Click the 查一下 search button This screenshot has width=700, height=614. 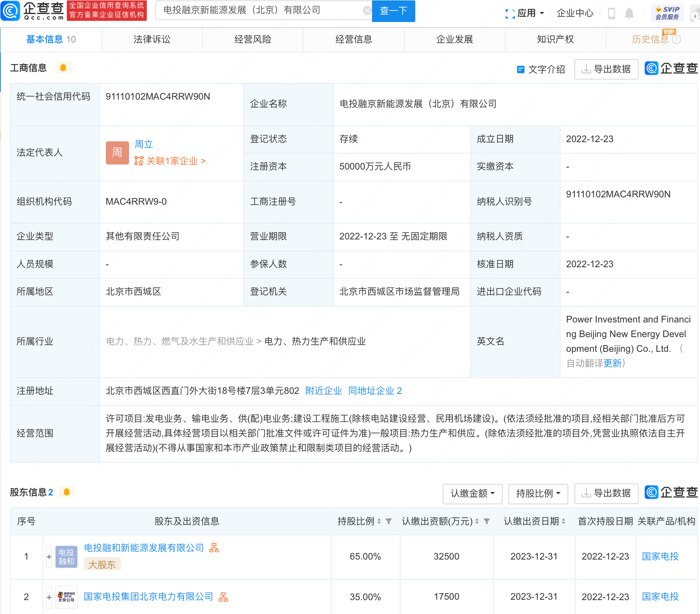pos(393,11)
